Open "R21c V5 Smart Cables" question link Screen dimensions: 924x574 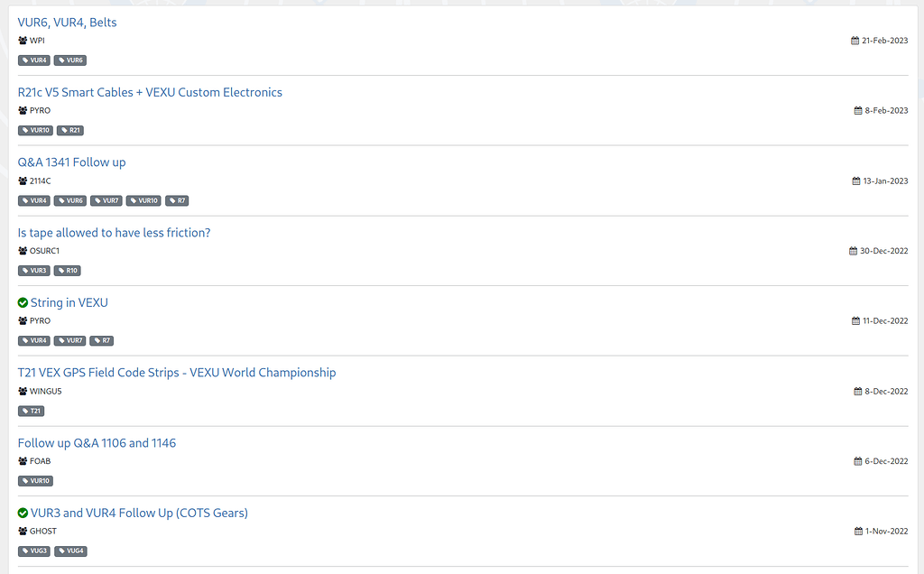[150, 92]
